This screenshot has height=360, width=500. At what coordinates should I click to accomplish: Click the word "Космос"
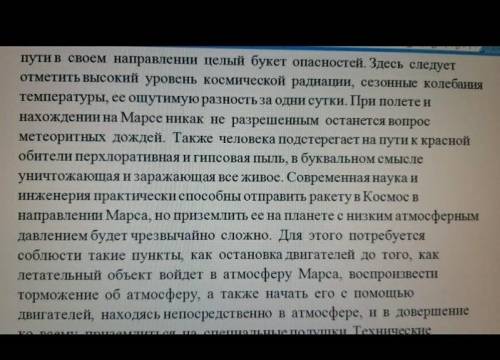[x=385, y=197]
